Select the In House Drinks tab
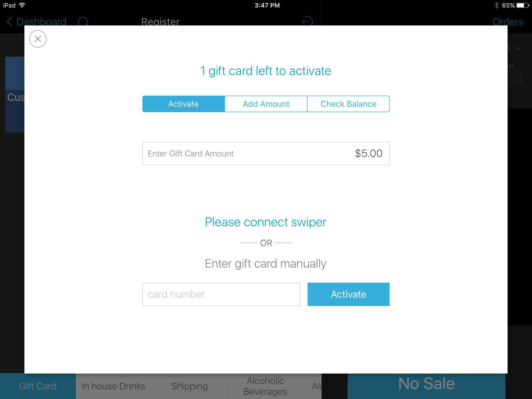 [x=113, y=385]
